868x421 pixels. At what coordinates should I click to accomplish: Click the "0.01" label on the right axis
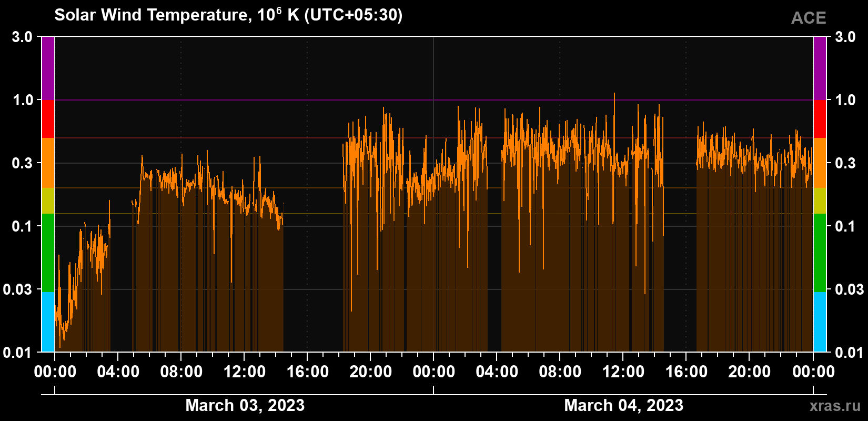pos(850,352)
